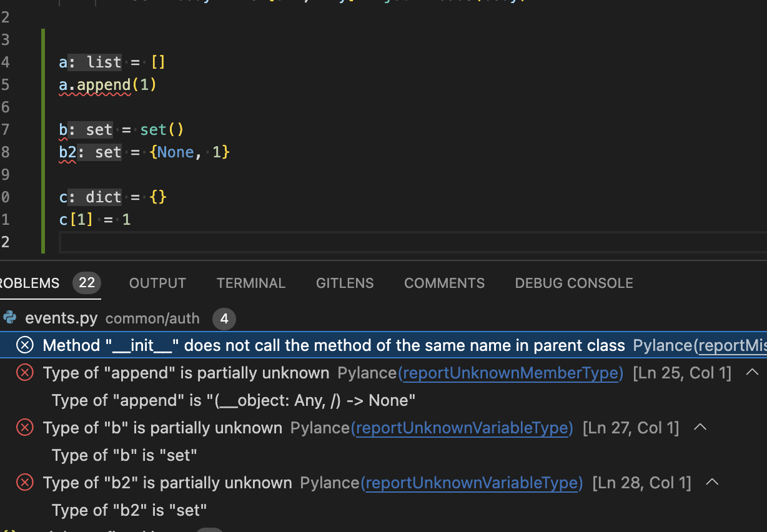The width and height of the screenshot is (767, 532).
Task: Collapse the details for variable b problem
Action: [x=700, y=426]
